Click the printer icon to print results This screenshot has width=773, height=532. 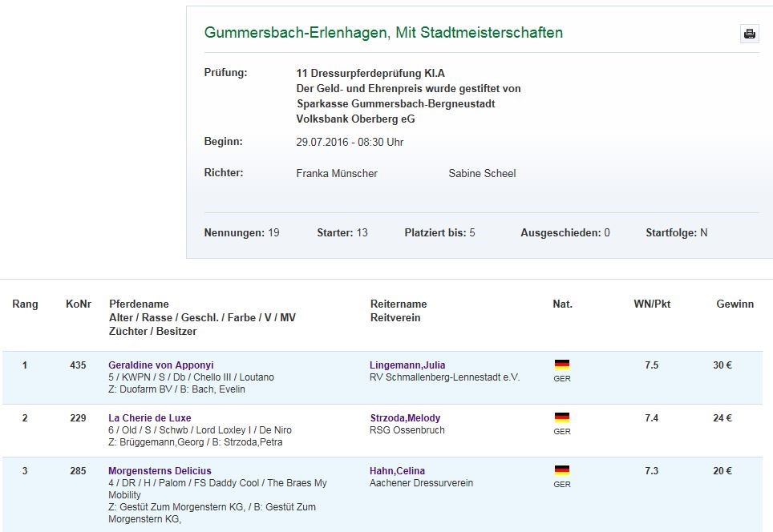[749, 34]
